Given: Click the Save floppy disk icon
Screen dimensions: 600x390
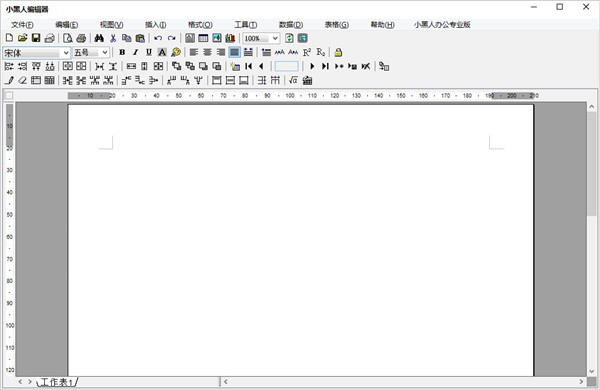Looking at the screenshot, I should [36, 38].
